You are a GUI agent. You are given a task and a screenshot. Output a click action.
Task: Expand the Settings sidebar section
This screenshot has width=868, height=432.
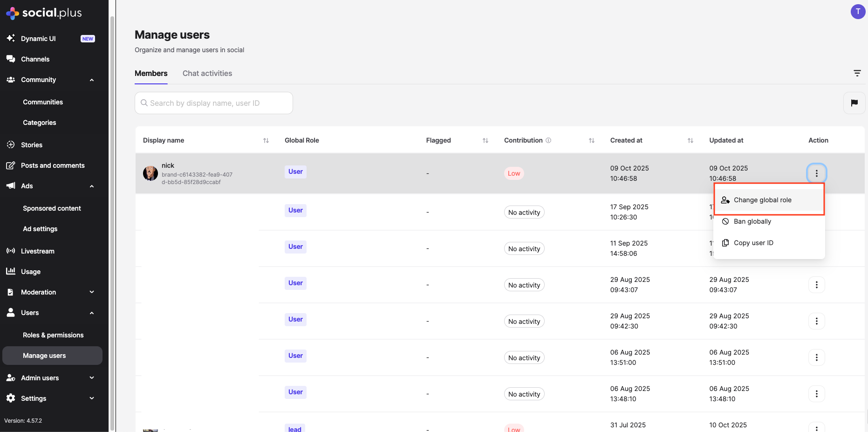[92, 398]
